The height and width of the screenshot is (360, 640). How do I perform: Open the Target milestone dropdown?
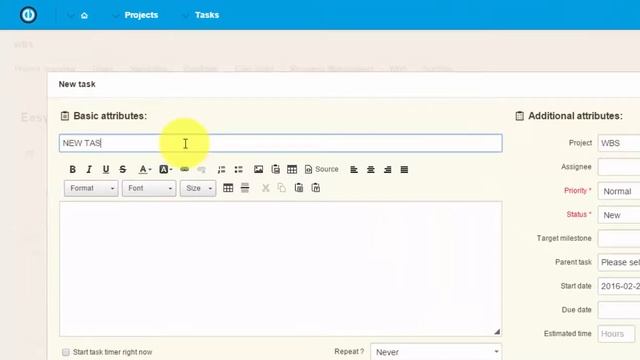pos(619,238)
